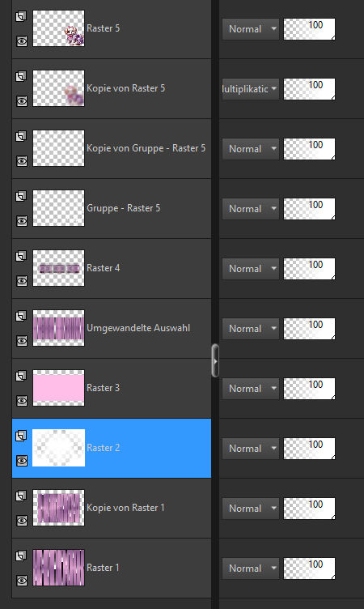
Task: Select the Umgewandelte Auswahl layer
Action: click(x=112, y=328)
